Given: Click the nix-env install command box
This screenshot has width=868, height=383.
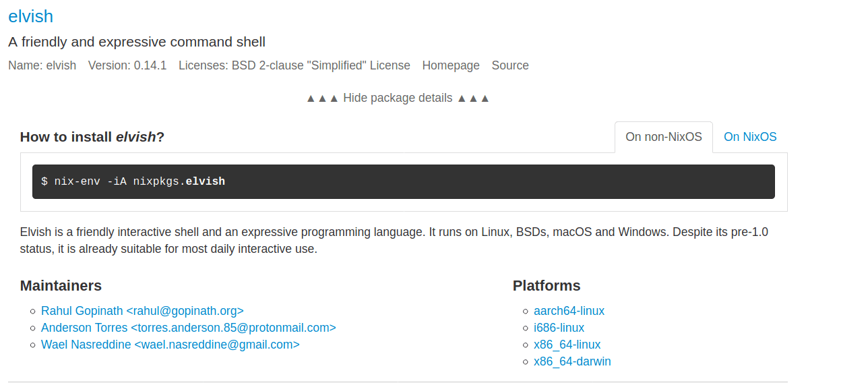Looking at the screenshot, I should [404, 181].
